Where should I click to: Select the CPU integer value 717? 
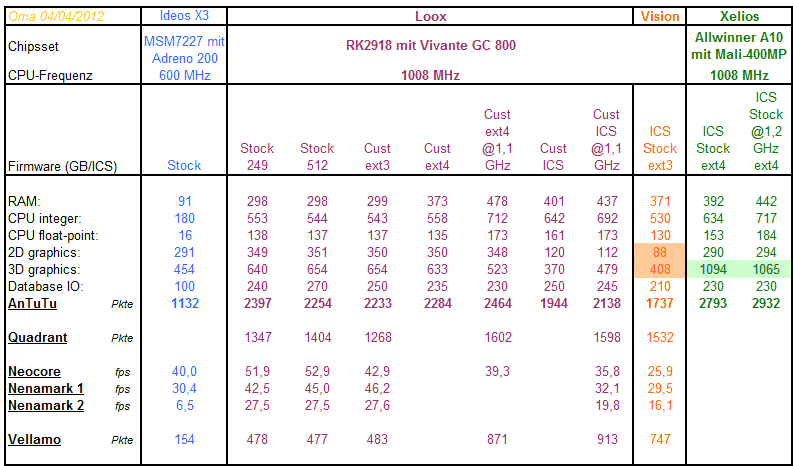coord(766,219)
